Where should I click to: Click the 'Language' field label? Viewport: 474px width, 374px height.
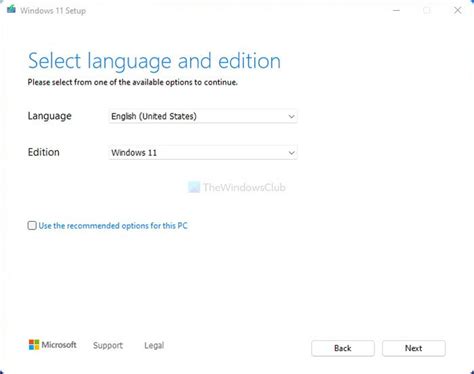tap(50, 116)
